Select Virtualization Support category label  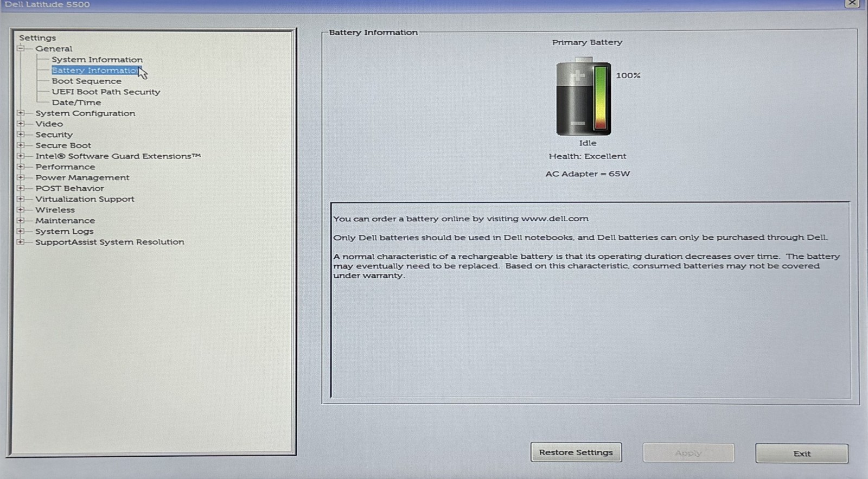coord(85,199)
